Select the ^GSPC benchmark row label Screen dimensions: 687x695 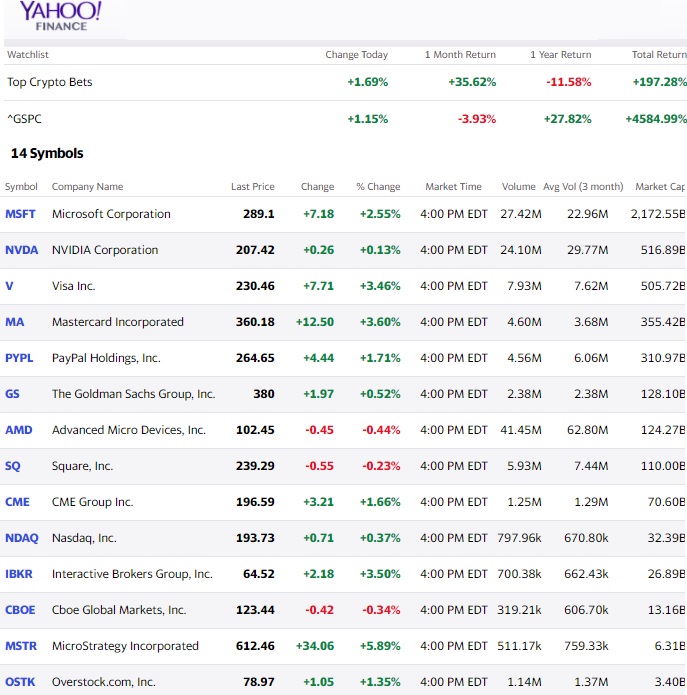(x=24, y=119)
